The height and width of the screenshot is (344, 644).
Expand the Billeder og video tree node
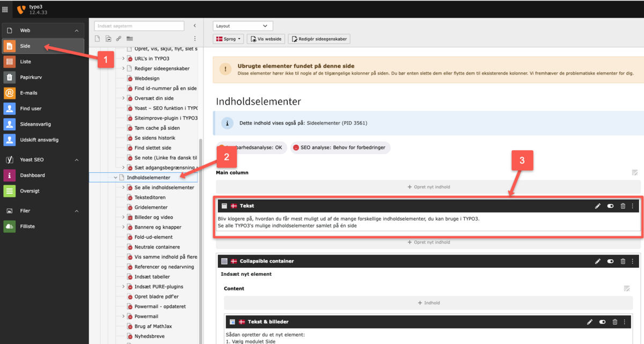(123, 217)
